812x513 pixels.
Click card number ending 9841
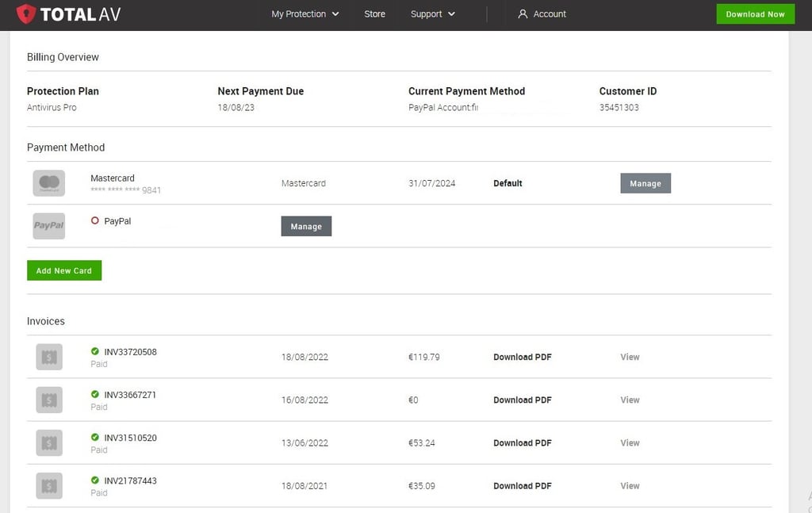[x=126, y=190]
